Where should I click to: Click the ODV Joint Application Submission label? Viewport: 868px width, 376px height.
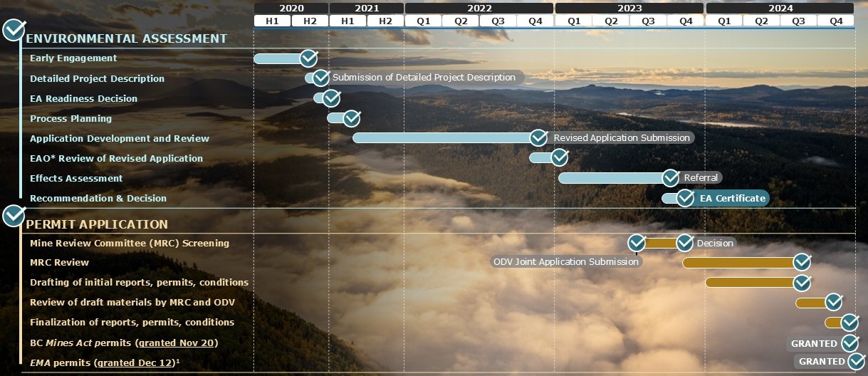pyautogui.click(x=566, y=261)
